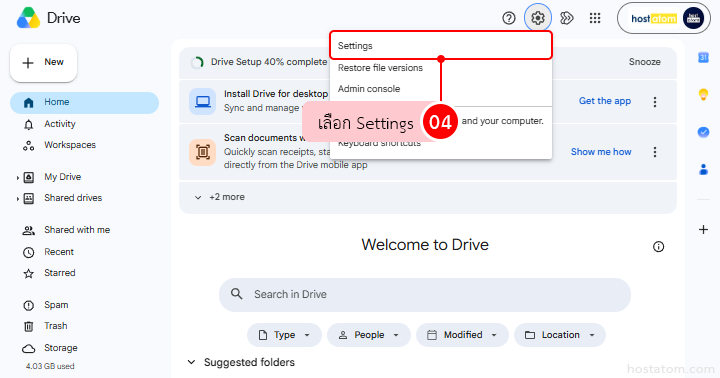This screenshot has width=720, height=378.
Task: Open the People filter dropdown
Action: tap(369, 335)
